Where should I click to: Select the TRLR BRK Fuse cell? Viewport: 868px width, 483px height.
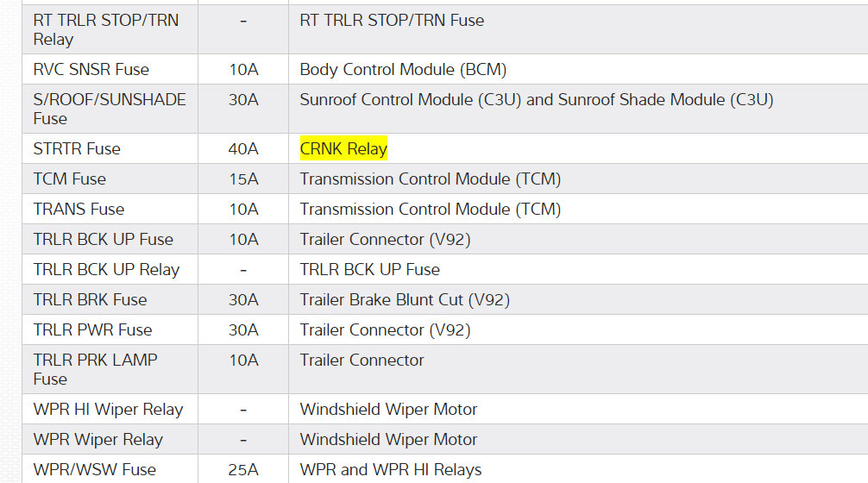[x=90, y=300]
